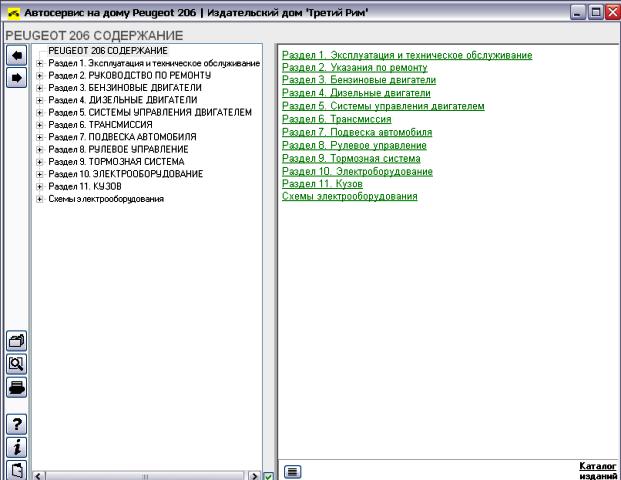This screenshot has width=621, height=480.
Task: Open Каталог изданий link
Action: pyautogui.click(x=598, y=470)
